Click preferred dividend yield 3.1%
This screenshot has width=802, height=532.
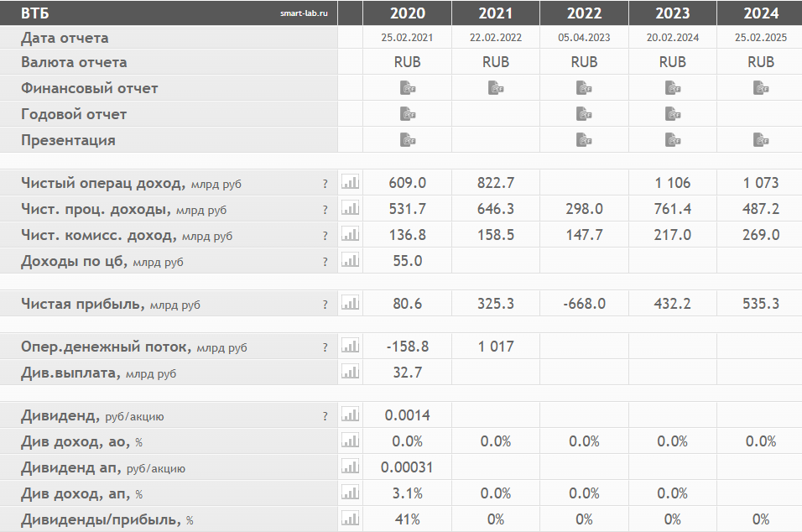click(408, 493)
